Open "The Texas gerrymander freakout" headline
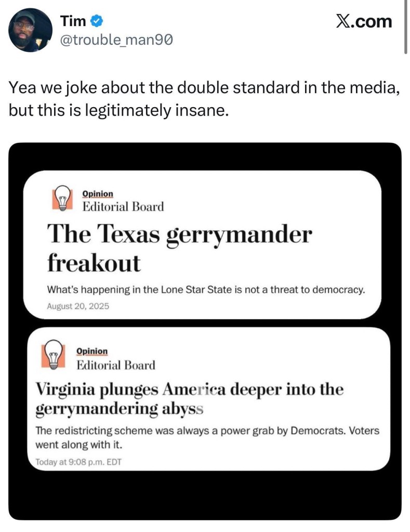410x532 pixels. [179, 248]
